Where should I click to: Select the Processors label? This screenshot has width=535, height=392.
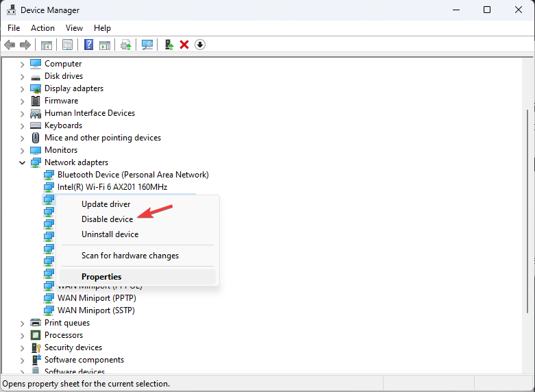[64, 335]
